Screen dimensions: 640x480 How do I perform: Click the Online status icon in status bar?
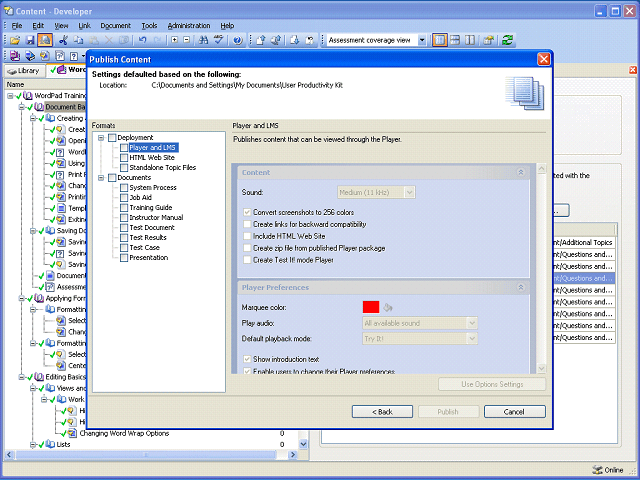click(597, 470)
